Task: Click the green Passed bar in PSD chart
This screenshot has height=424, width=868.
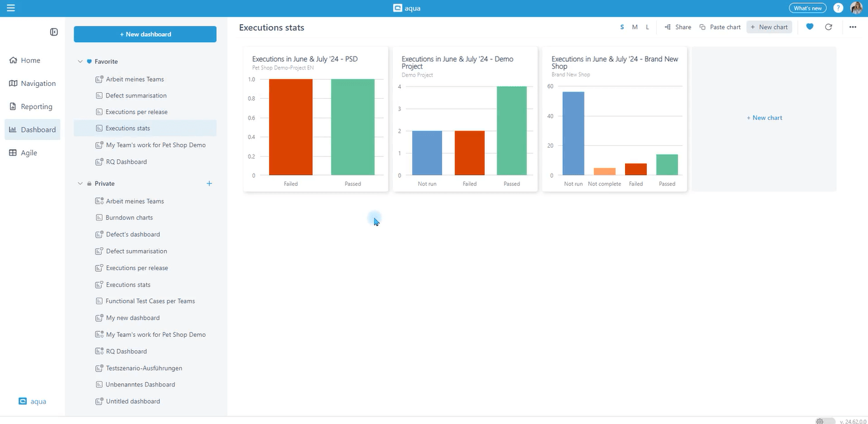Action: [352, 127]
